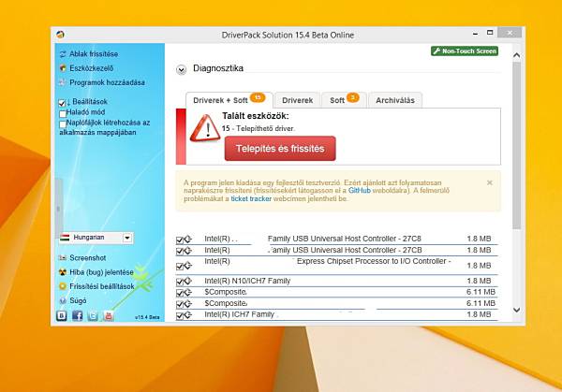
Task: Enable Naplófájlok létrehozása checkbox
Action: pyautogui.click(x=63, y=124)
